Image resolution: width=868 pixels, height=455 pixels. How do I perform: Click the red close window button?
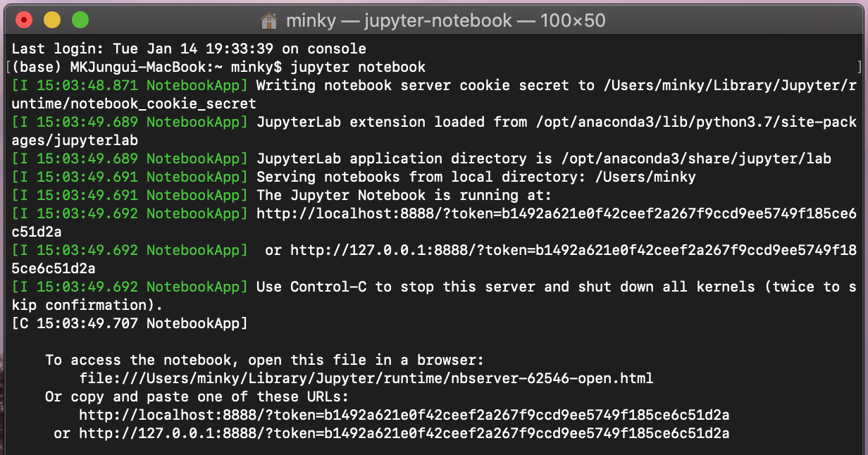click(23, 20)
